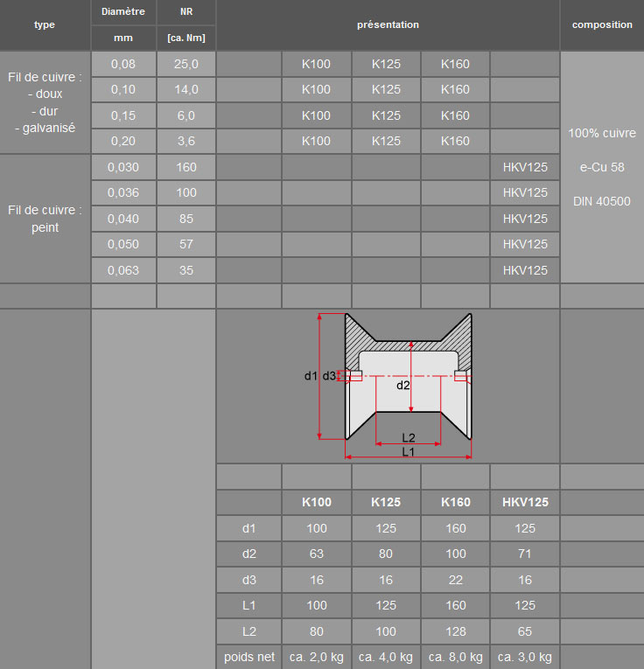Screen dimensions: 644x669
Task: Click HKV125 in the 0,030 row
Action: (525, 167)
